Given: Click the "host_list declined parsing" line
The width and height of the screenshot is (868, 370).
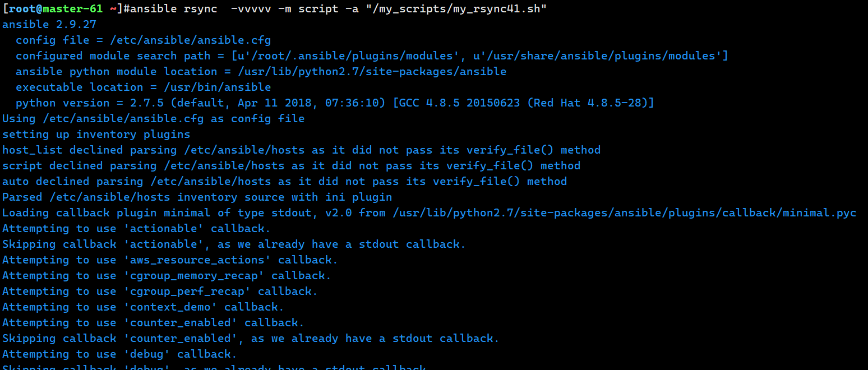Looking at the screenshot, I should tap(301, 150).
